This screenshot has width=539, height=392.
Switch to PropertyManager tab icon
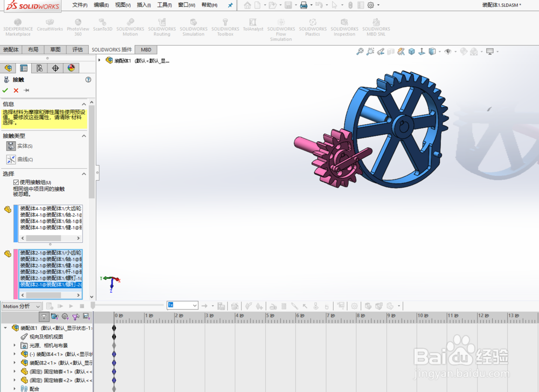click(x=23, y=68)
